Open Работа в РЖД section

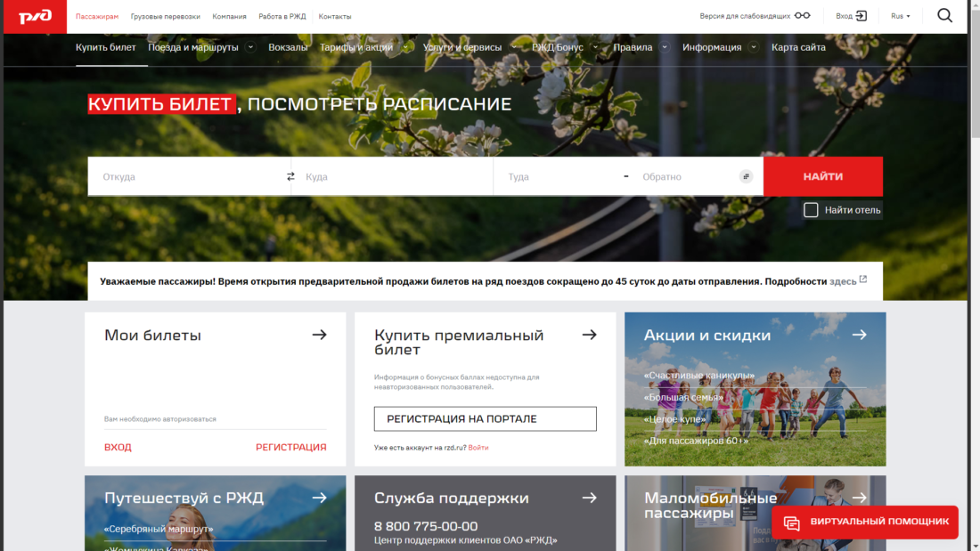[282, 16]
